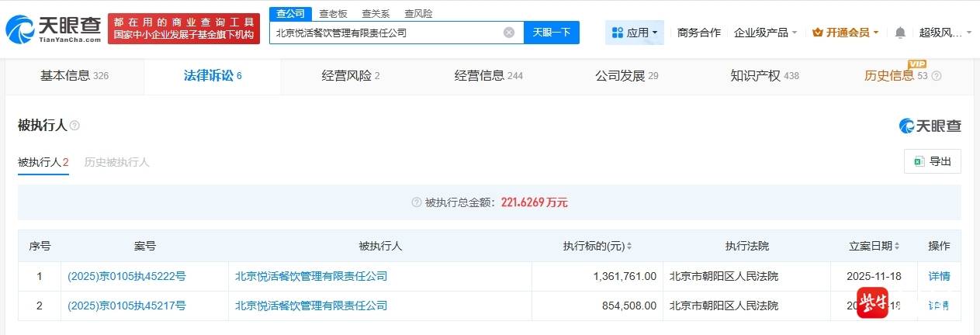Image resolution: width=980 pixels, height=335 pixels.
Task: Select the 历史被执行人 sub-tab
Action: (x=116, y=162)
